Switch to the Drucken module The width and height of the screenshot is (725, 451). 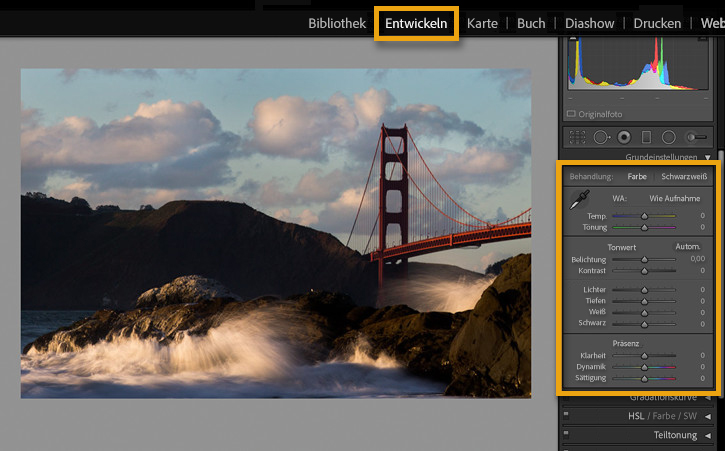coord(657,23)
